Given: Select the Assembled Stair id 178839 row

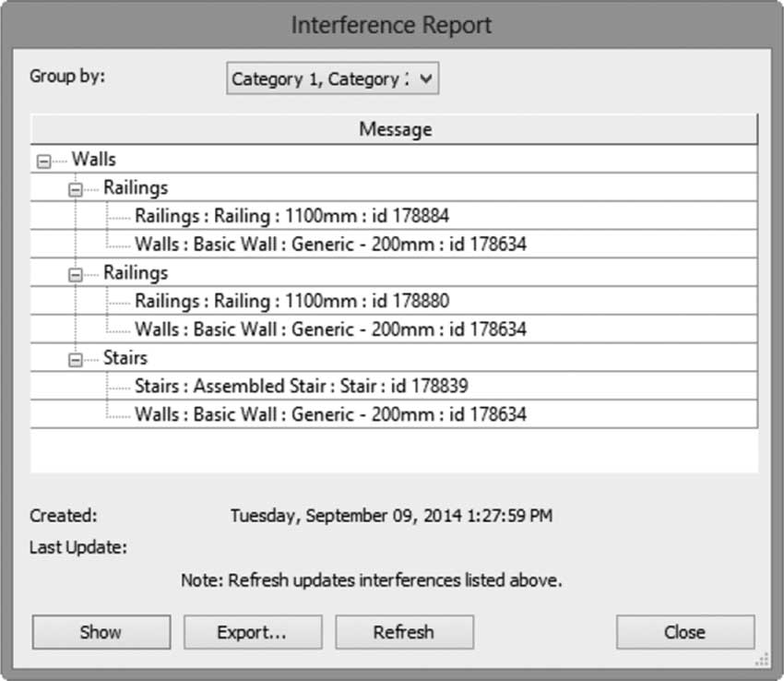Looking at the screenshot, I should tap(395, 386).
